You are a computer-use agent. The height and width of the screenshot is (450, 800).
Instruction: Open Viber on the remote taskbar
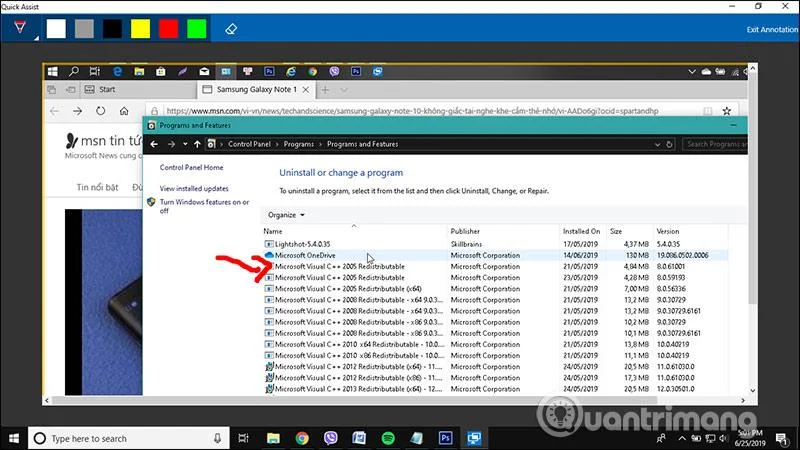point(334,71)
